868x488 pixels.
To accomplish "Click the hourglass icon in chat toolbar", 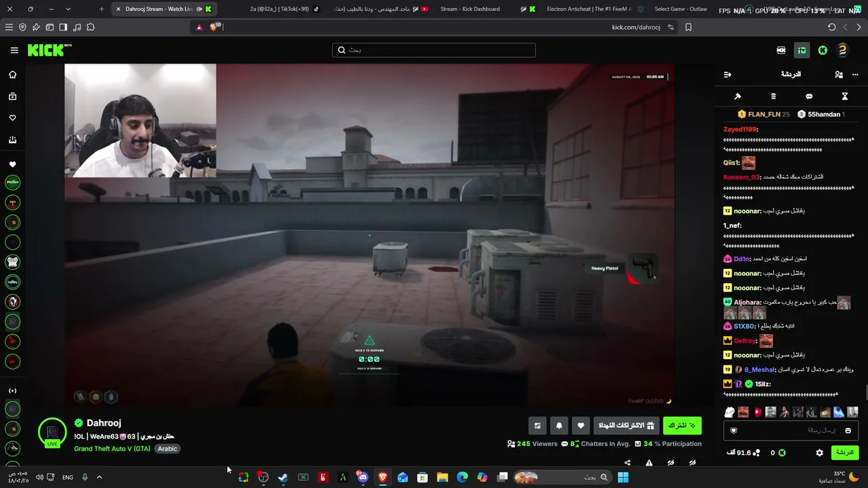I will [845, 96].
